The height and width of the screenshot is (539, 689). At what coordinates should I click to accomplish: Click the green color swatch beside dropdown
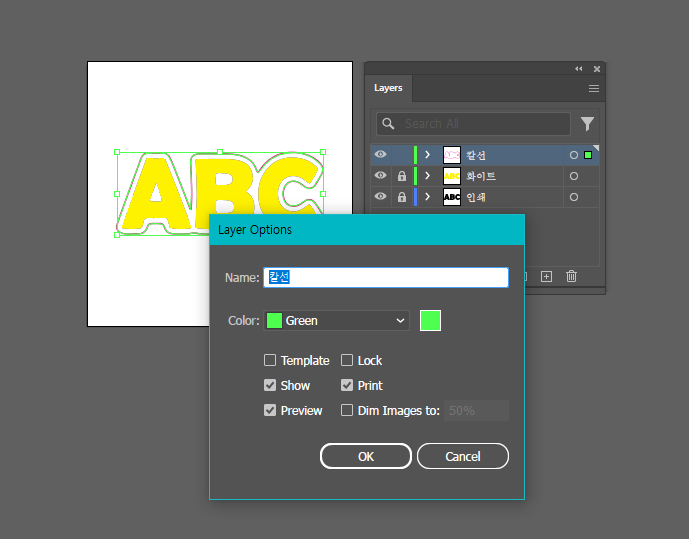430,321
